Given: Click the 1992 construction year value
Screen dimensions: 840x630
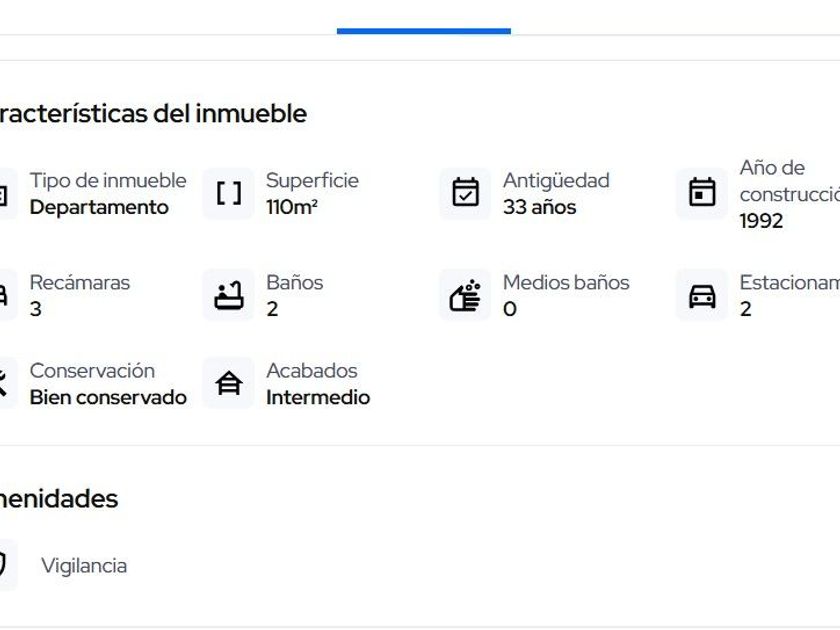Looking at the screenshot, I should pos(761,221).
